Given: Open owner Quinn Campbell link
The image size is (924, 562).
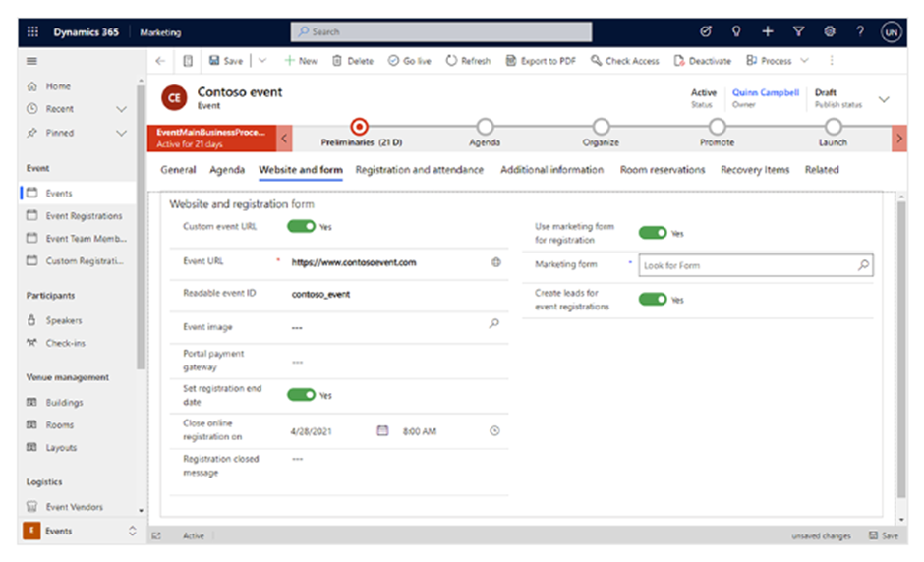Looking at the screenshot, I should 766,92.
